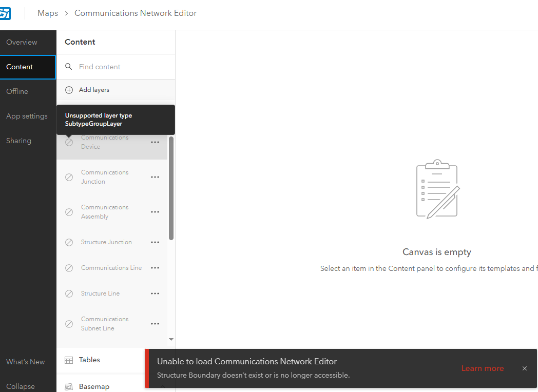The width and height of the screenshot is (538, 392).
Task: Click the Basemap icon
Action: 69,387
